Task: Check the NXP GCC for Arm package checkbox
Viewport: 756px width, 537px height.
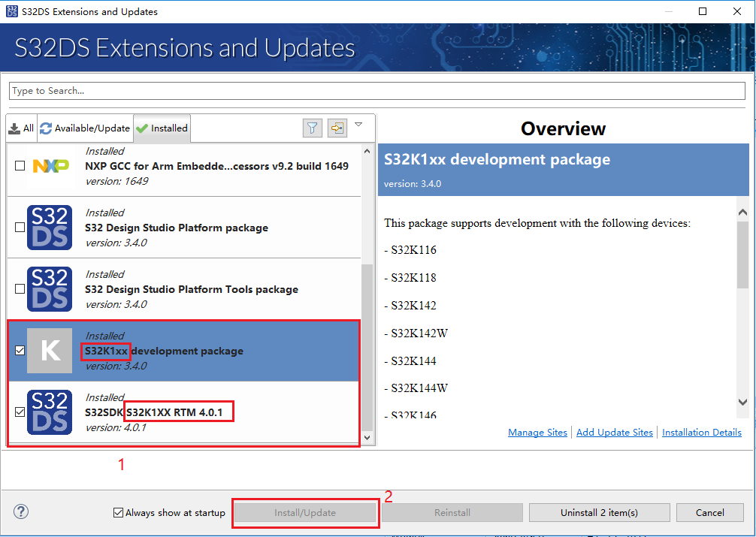Action: point(20,166)
